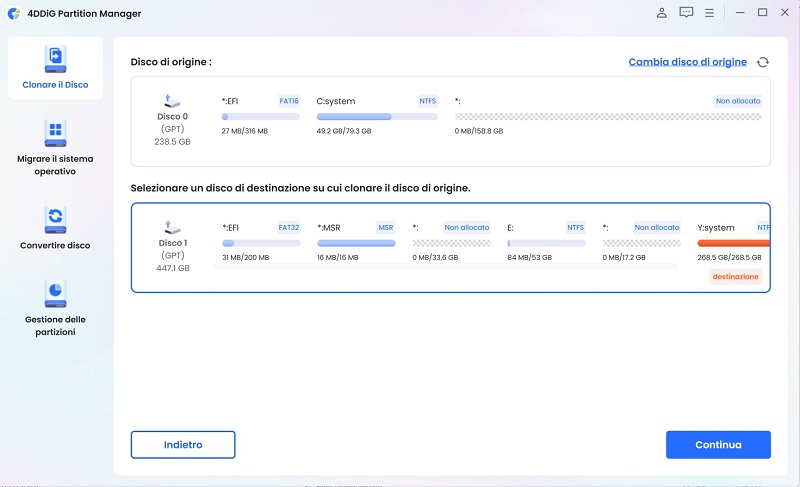Screen dimensions: 800x487
Task: Select Migrare il sistema operativo icon
Action: coord(55,132)
